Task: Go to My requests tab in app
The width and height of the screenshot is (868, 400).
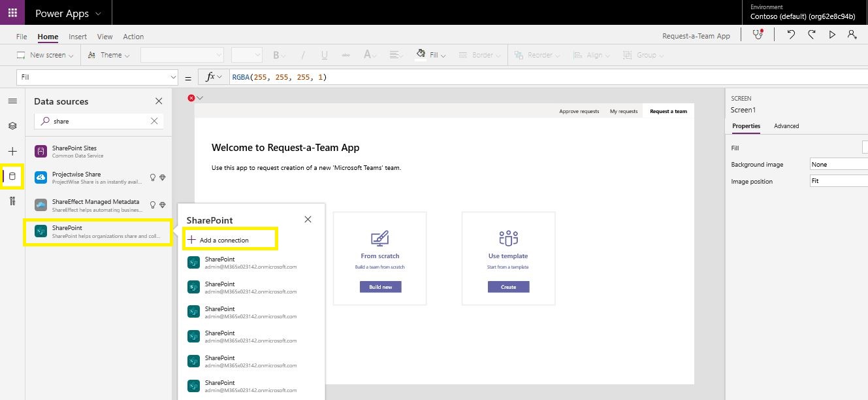Action: 624,111
